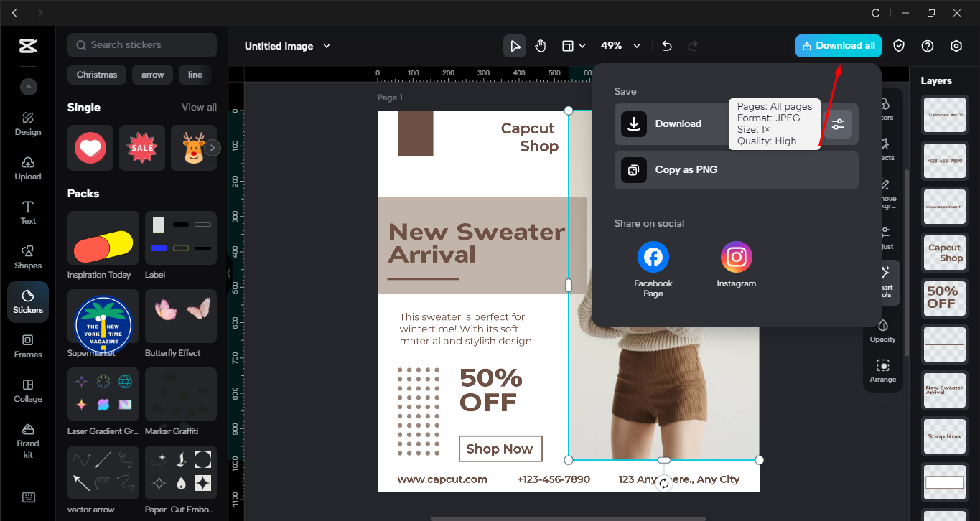The image size is (980, 521).
Task: Open the Upload panel
Action: coord(28,168)
